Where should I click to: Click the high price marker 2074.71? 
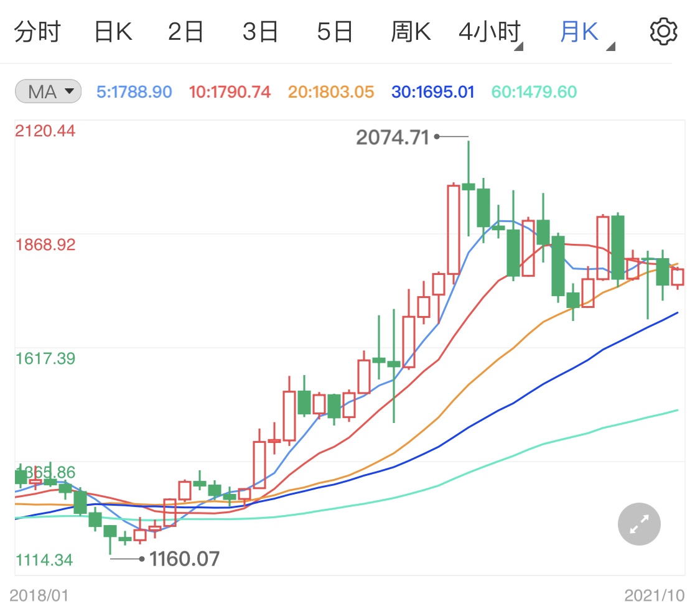(x=393, y=136)
